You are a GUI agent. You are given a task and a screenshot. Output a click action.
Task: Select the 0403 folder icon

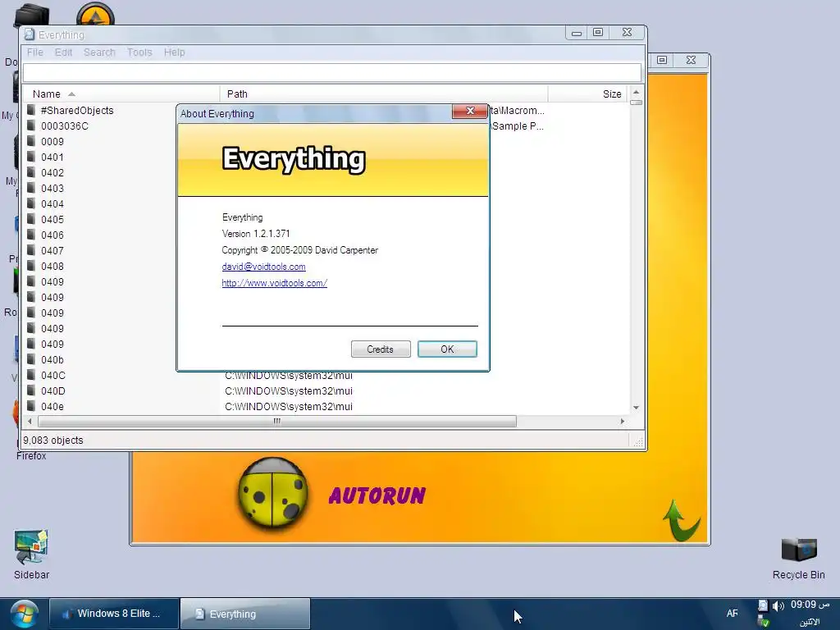coord(31,188)
